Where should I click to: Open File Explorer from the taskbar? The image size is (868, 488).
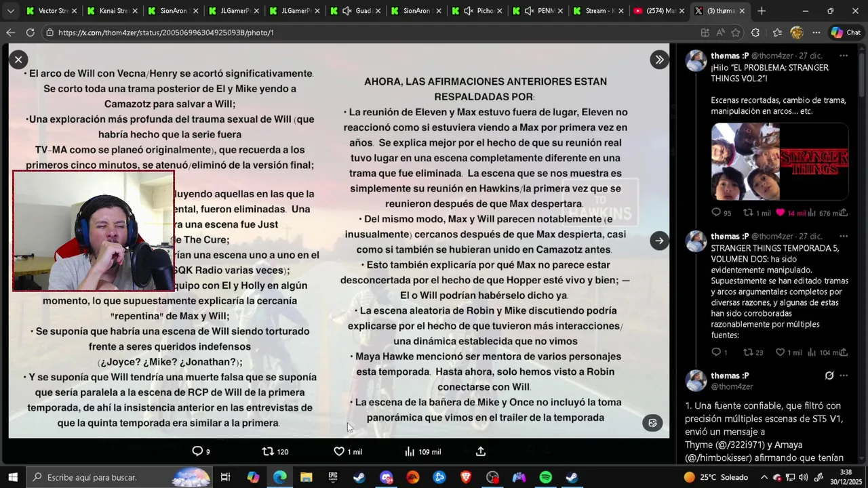(x=306, y=477)
